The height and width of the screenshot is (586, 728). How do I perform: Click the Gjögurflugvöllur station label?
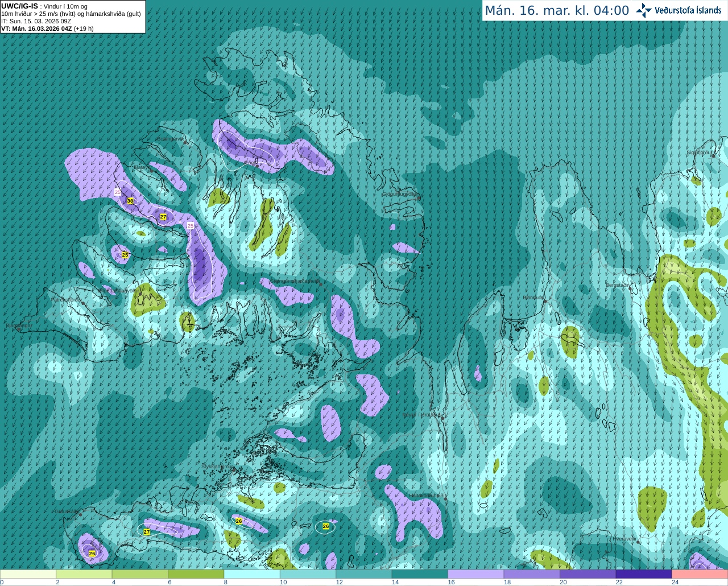coord(400,194)
